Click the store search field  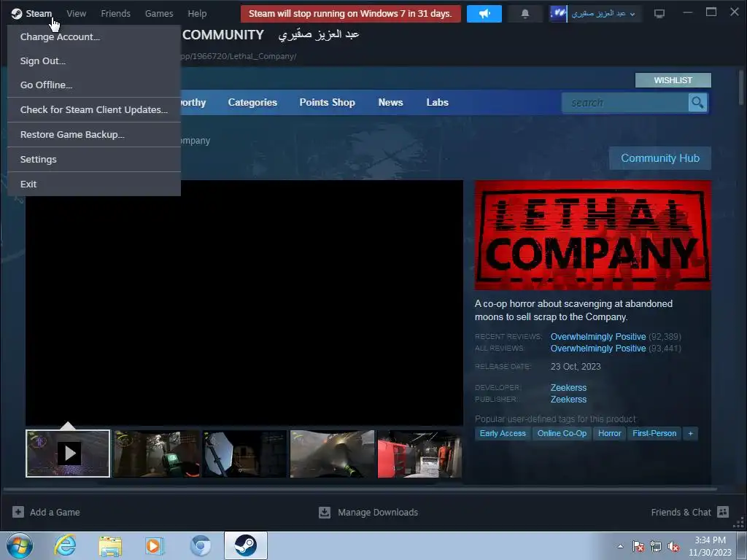(x=625, y=102)
